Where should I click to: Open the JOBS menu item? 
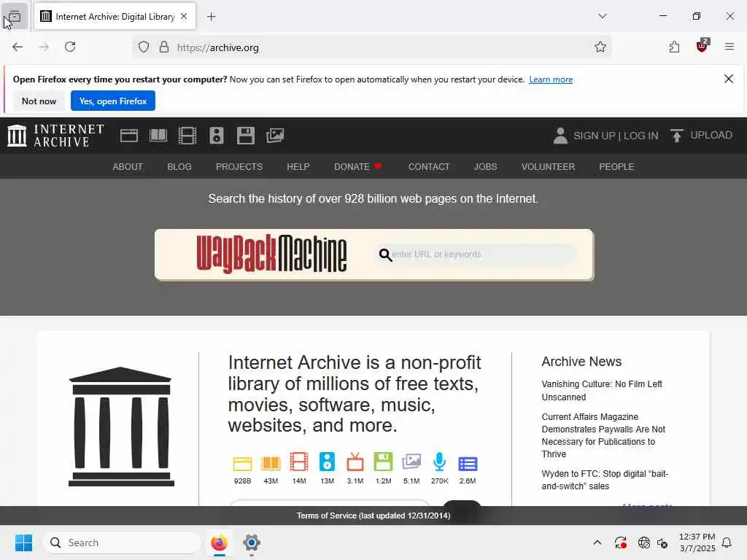pos(485,167)
